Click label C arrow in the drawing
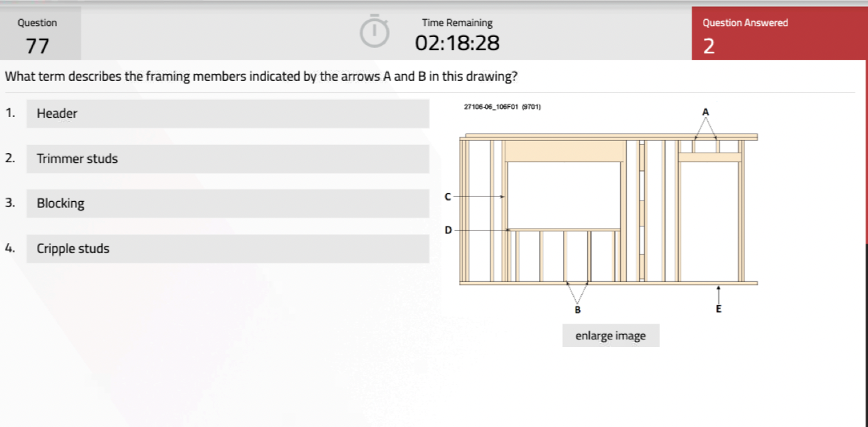 point(448,196)
